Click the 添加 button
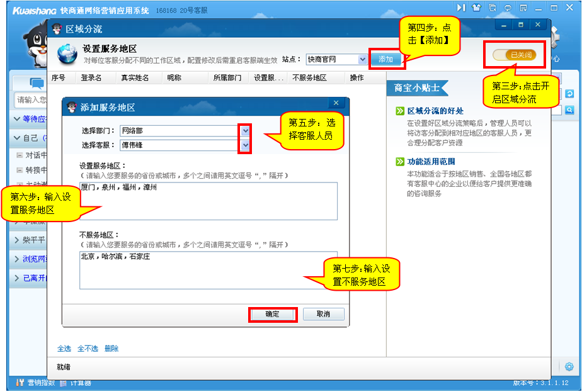582x392 pixels. pos(385,59)
